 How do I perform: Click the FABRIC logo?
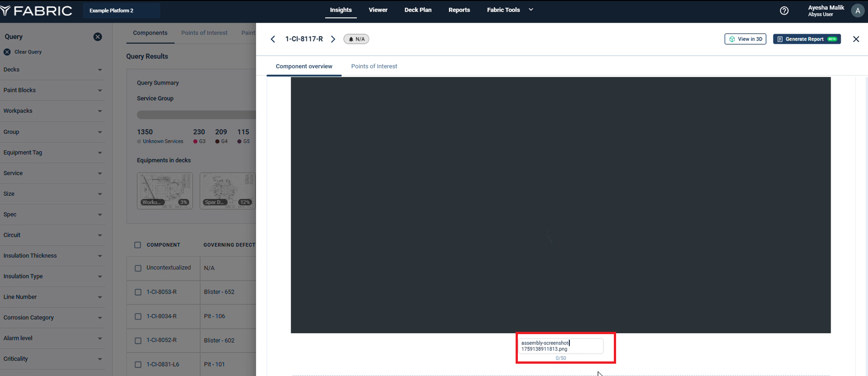coord(36,10)
